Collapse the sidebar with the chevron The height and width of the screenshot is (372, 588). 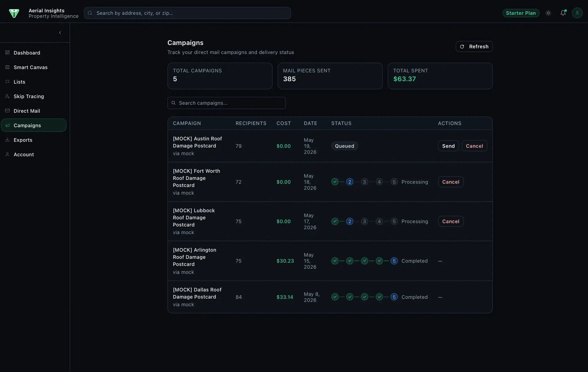coord(60,32)
